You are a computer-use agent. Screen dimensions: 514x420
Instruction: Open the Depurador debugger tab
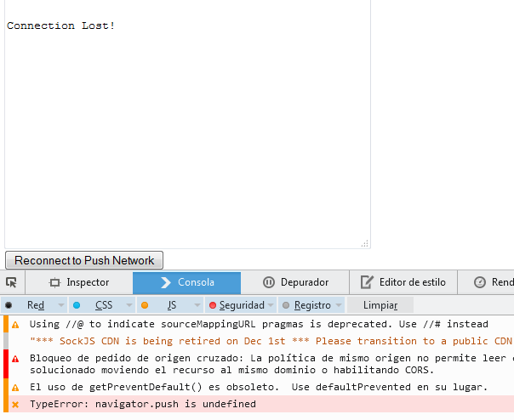point(294,282)
